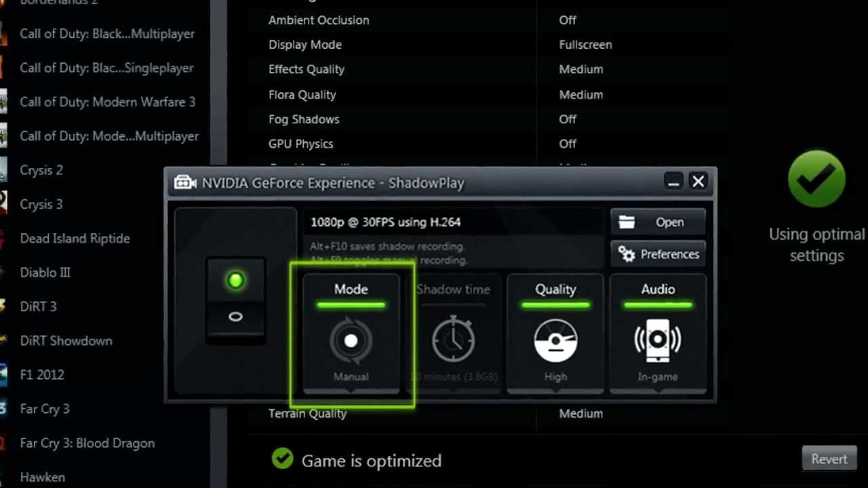Viewport: 868px width, 488px height.
Task: Click the folder icon on the Open button
Action: [626, 222]
